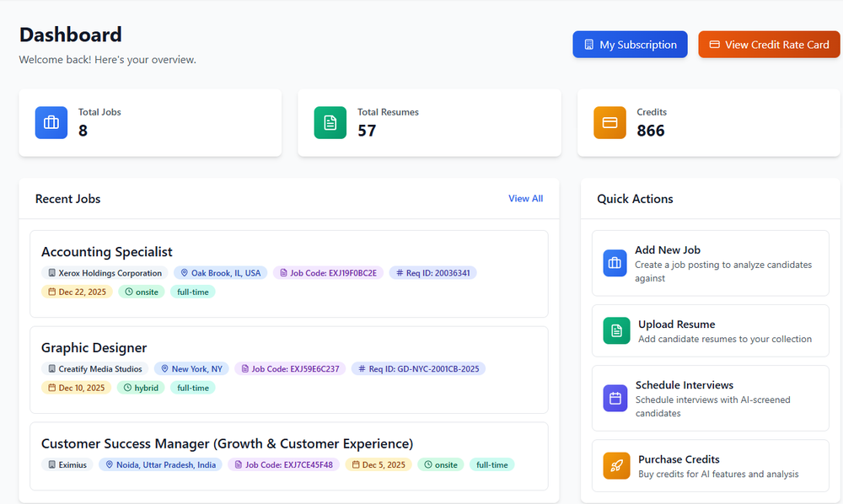Click the New York, NY location tag
Viewport: 843px width, 504px height.
point(191,368)
